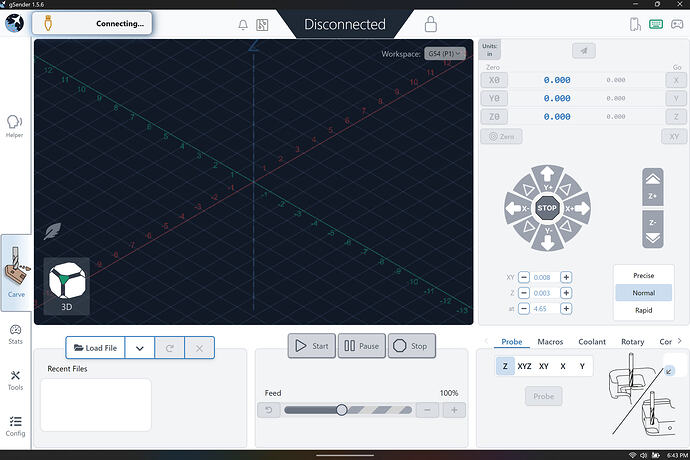Click the padlock icon beside Disconnected
Viewport: 690px width, 460px height.
click(x=431, y=24)
